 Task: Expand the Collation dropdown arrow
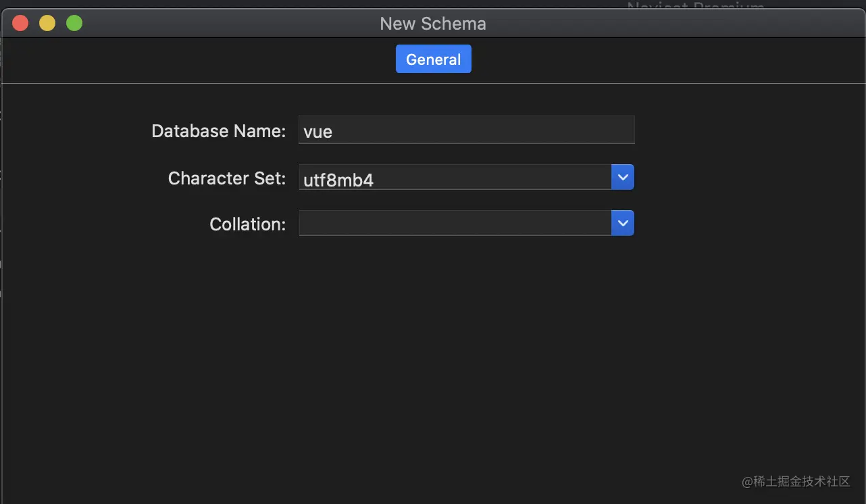(x=623, y=223)
